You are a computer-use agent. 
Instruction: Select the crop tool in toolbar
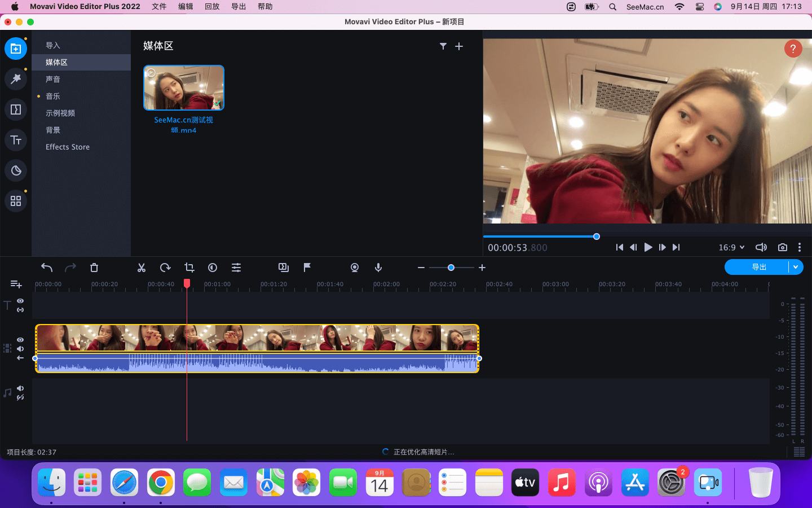(189, 268)
